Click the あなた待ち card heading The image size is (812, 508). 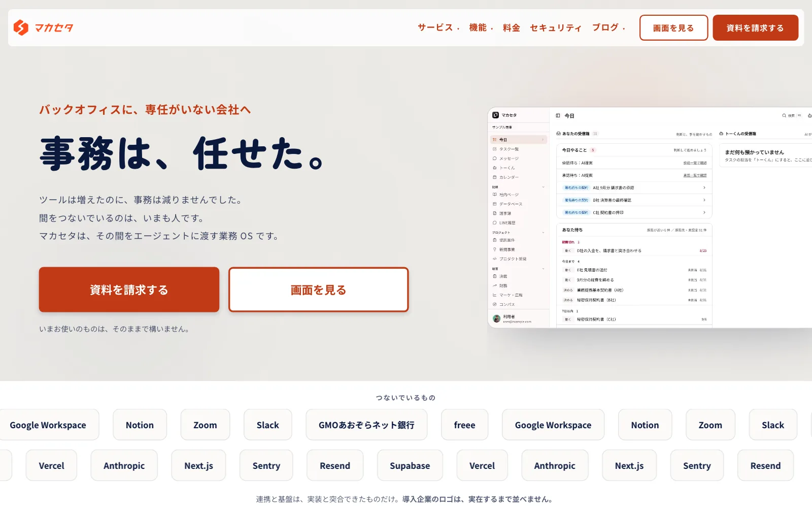coord(572,230)
